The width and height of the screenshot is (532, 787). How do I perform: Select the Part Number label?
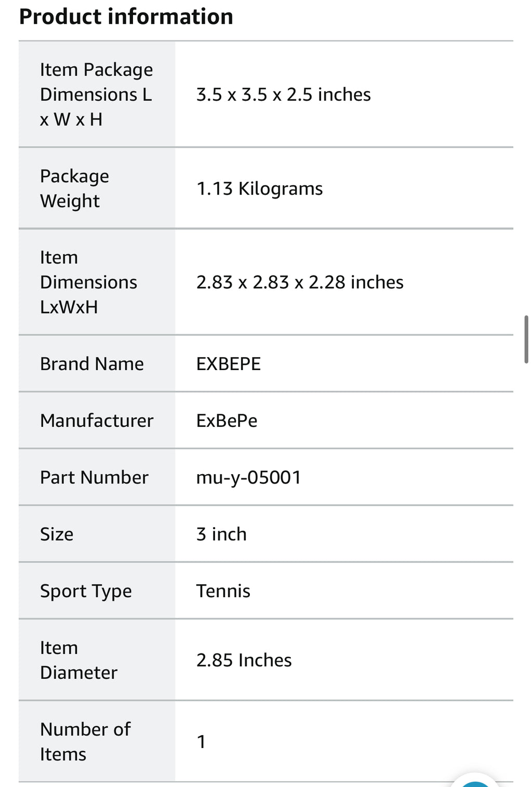95,477
